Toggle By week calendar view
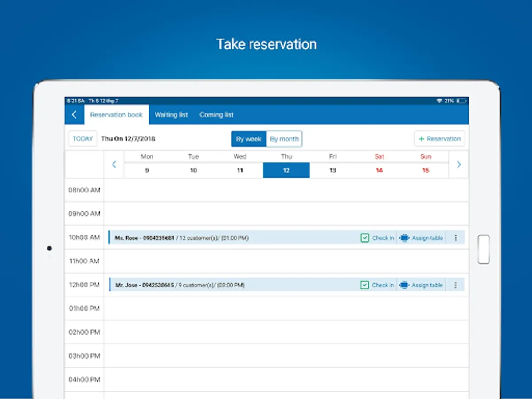Viewport: 532px width, 399px height. [248, 139]
